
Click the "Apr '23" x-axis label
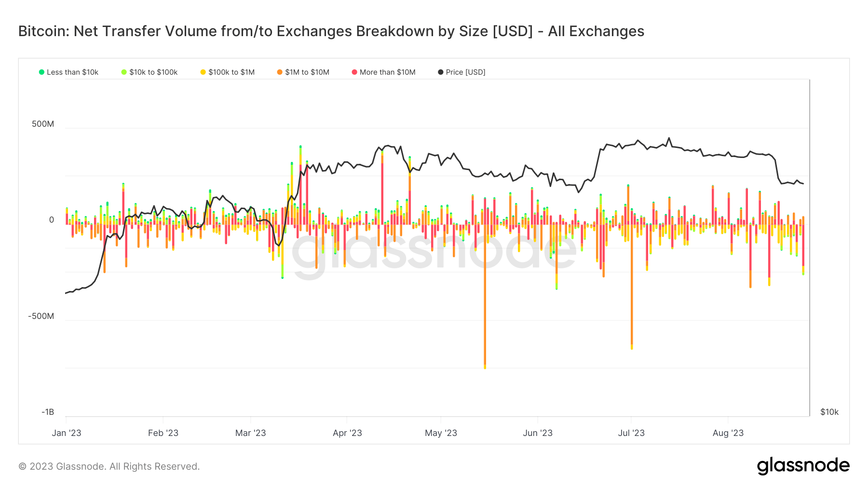click(x=347, y=433)
